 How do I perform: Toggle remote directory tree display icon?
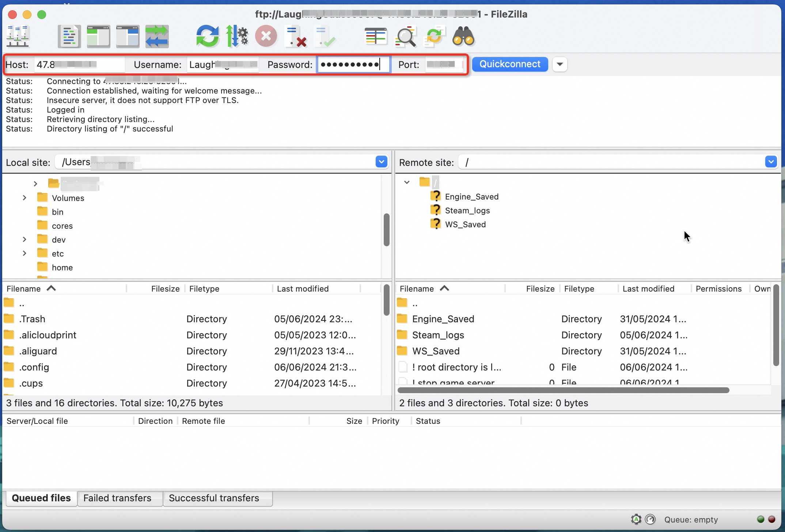[128, 36]
